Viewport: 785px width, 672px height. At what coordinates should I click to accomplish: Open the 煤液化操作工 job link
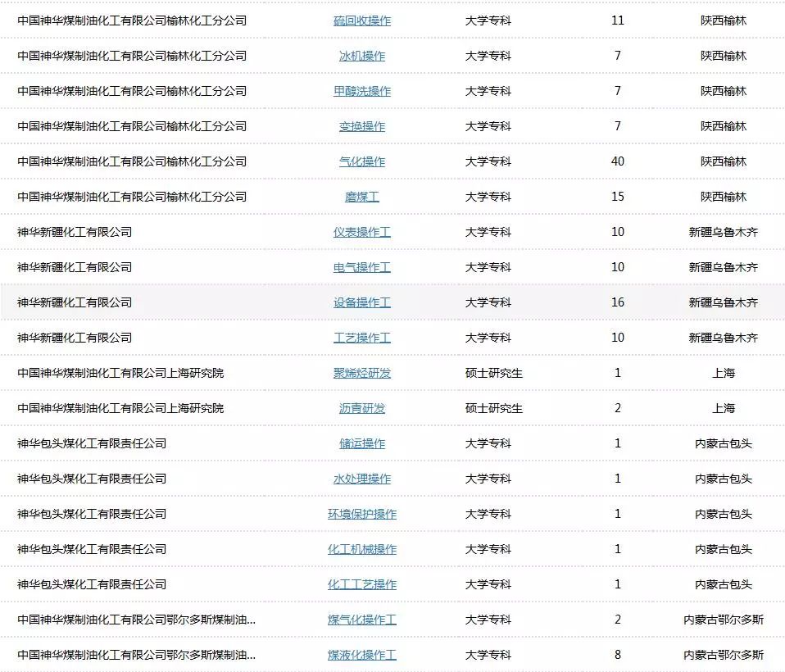coord(362,655)
